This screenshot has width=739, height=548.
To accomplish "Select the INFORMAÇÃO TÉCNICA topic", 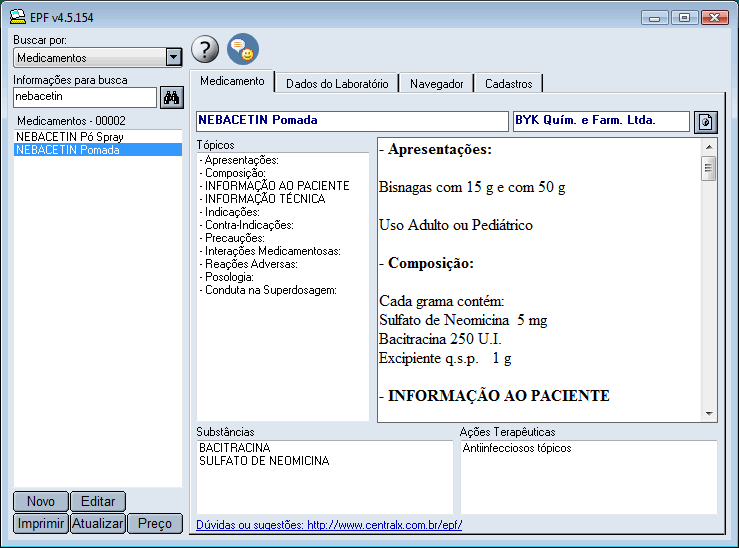I will (x=263, y=199).
